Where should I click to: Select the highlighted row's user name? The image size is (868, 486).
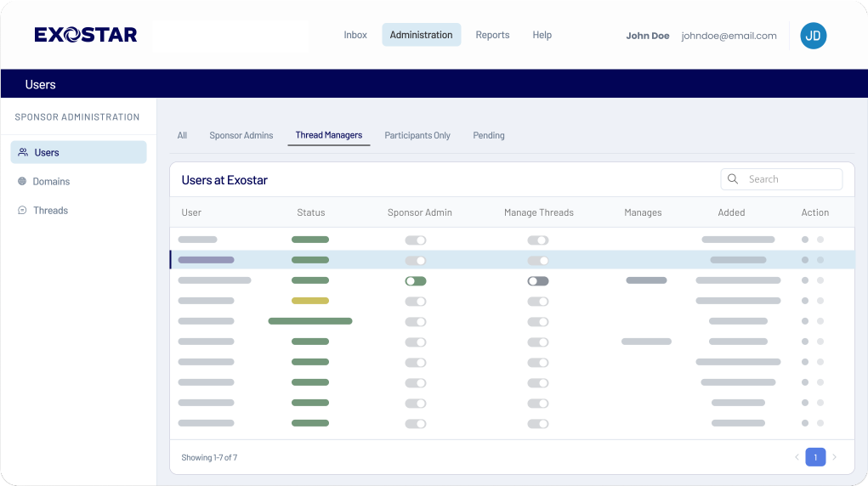click(206, 260)
